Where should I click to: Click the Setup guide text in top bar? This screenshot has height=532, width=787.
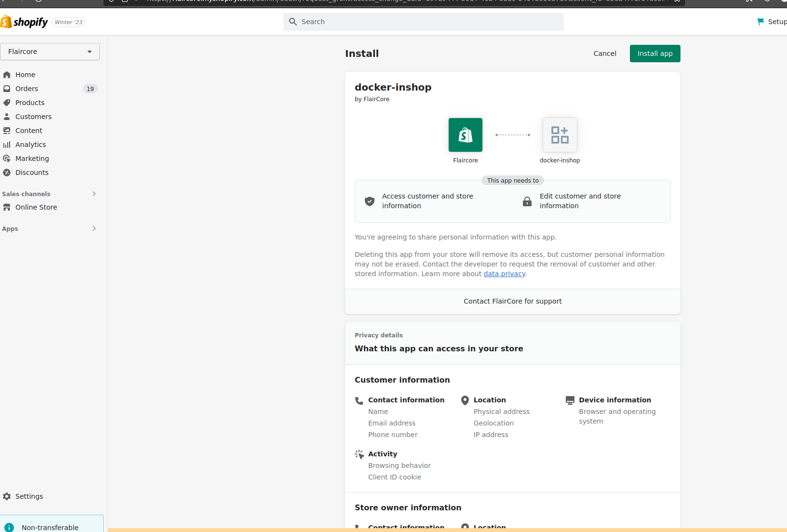coord(777,22)
